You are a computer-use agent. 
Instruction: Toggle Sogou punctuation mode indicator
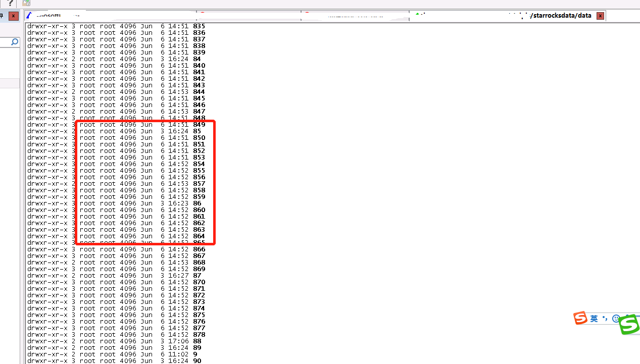(604, 319)
